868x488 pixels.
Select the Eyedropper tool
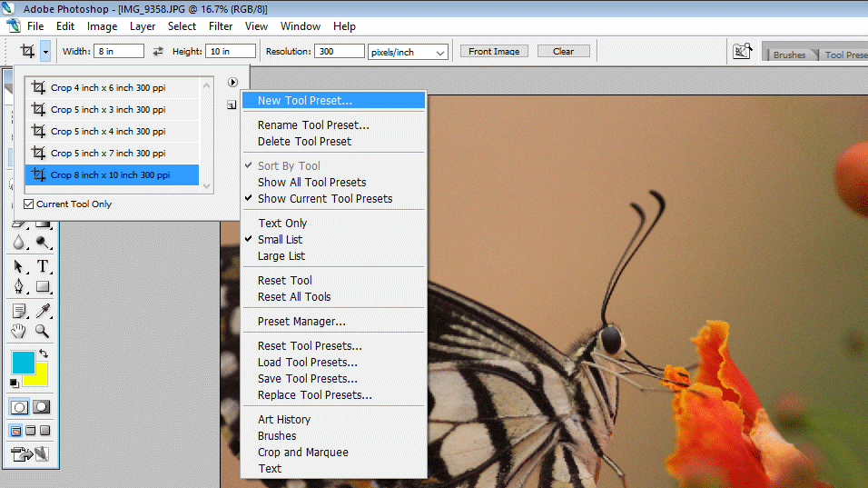tap(43, 311)
